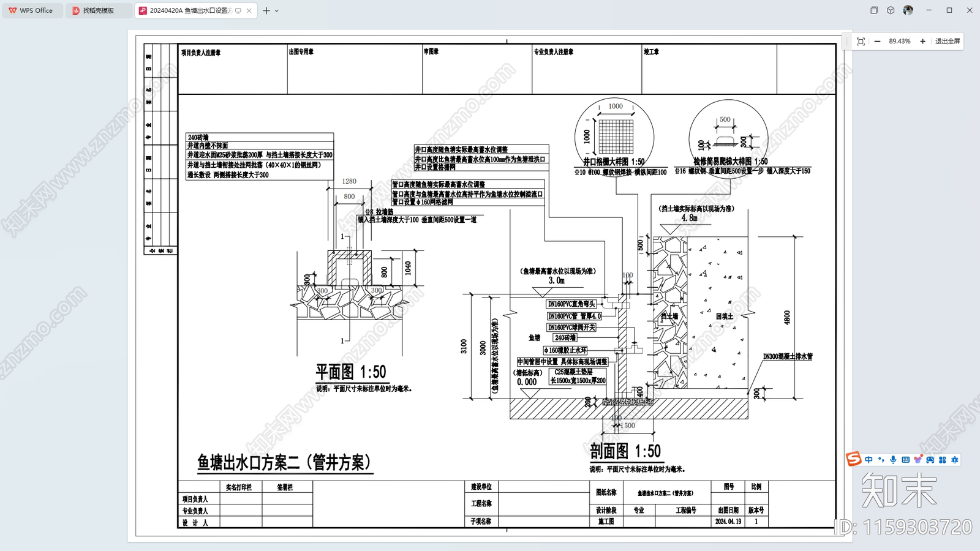980x551 pixels.
Task: Open the cube skin/app icon in title bar
Action: pos(891,10)
